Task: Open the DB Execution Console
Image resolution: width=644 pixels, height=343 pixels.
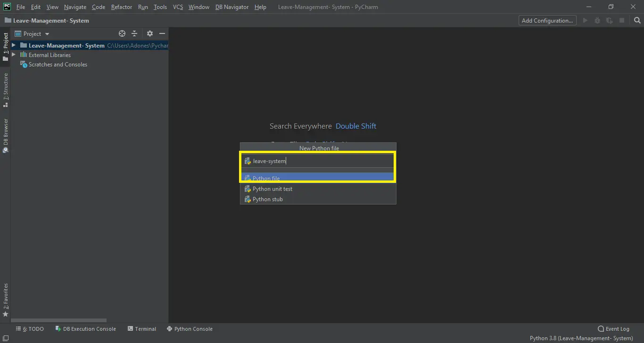Action: (x=85, y=328)
